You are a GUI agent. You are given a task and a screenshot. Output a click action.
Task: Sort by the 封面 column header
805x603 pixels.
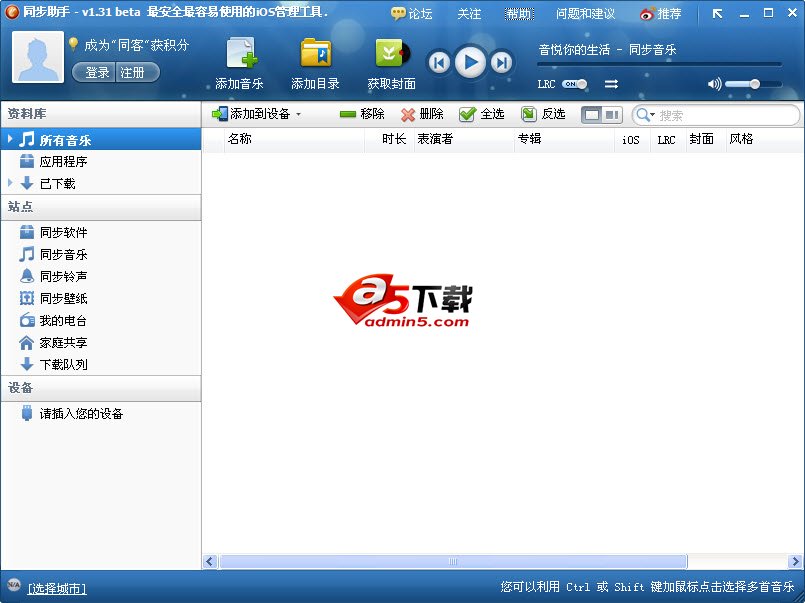[706, 140]
